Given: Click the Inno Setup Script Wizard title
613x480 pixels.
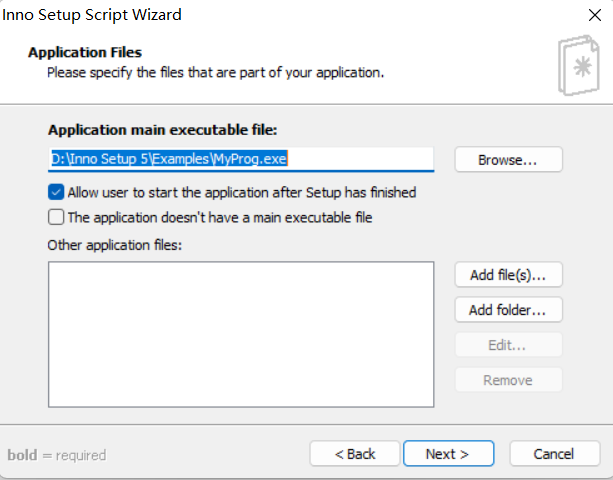Looking at the screenshot, I should coord(92,15).
